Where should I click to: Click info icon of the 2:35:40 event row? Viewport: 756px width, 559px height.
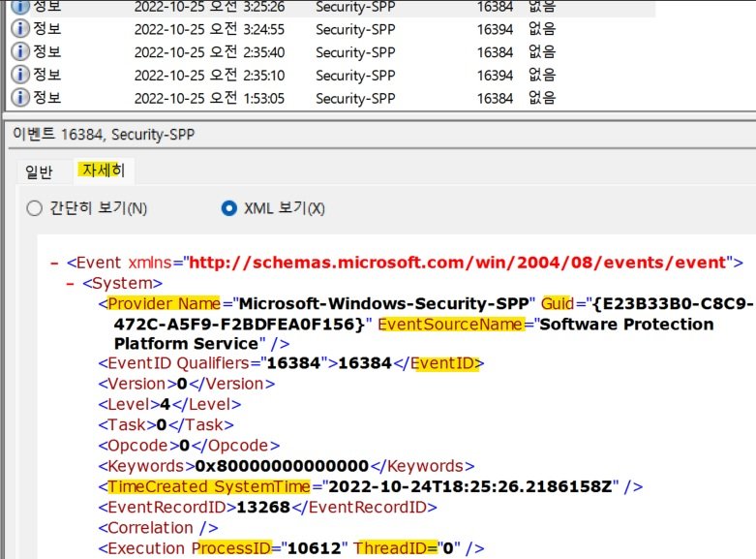pos(19,51)
